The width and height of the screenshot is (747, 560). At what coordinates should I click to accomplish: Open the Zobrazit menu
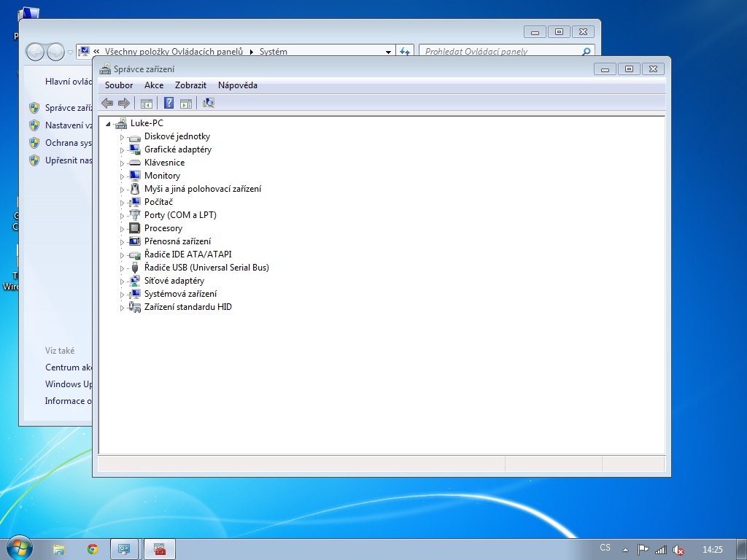click(190, 85)
